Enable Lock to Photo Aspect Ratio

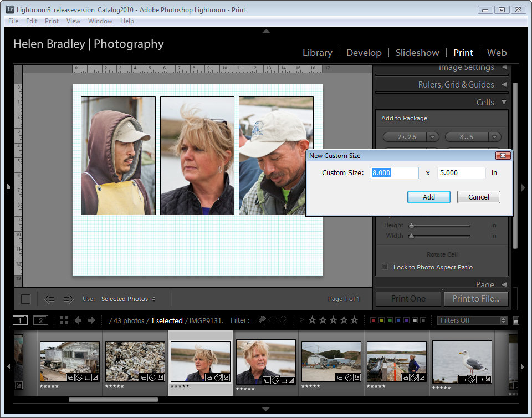(x=385, y=267)
